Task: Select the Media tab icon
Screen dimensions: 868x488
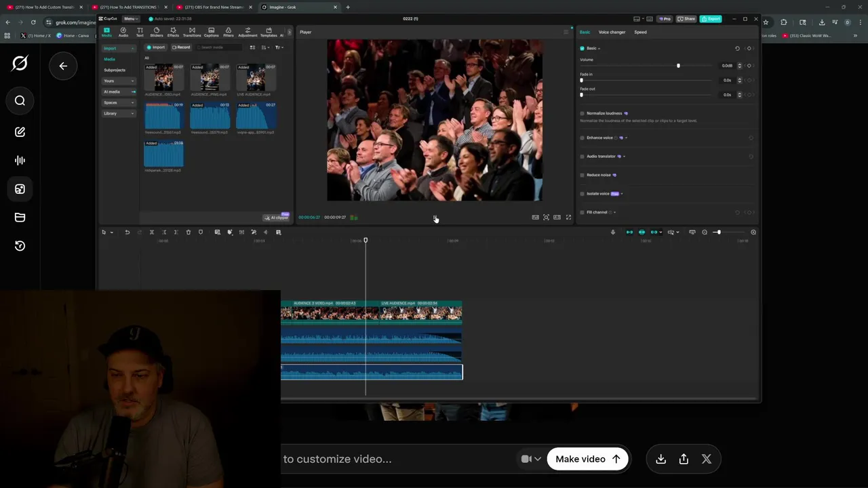Action: click(106, 32)
